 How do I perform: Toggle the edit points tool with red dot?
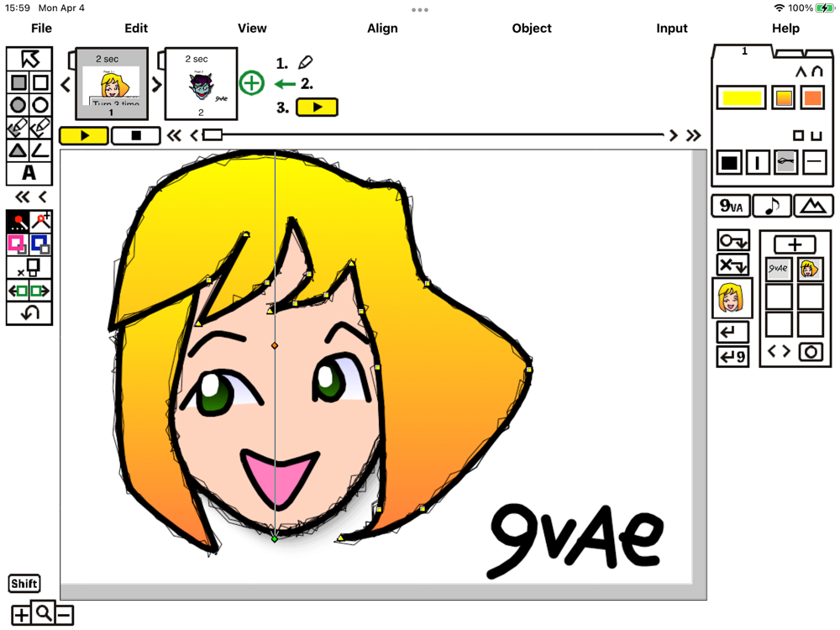(18, 221)
